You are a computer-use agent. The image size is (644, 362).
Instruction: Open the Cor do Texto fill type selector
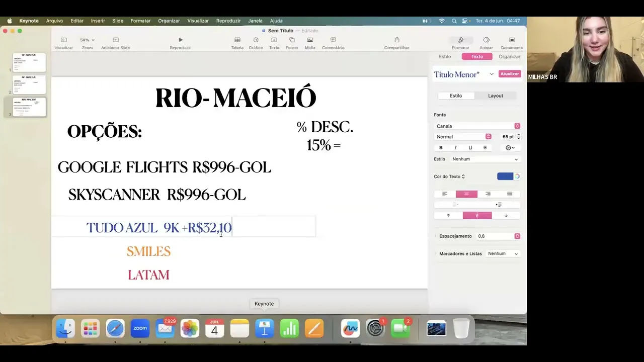[449, 176]
